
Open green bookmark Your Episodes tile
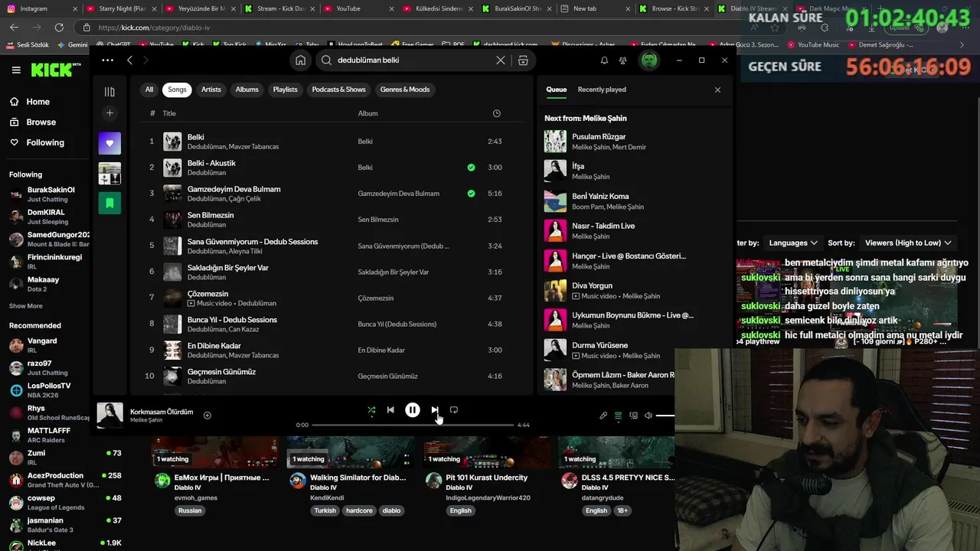tap(109, 203)
